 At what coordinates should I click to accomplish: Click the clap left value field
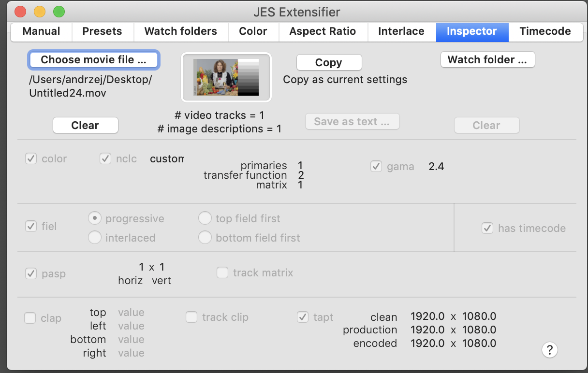[131, 326]
